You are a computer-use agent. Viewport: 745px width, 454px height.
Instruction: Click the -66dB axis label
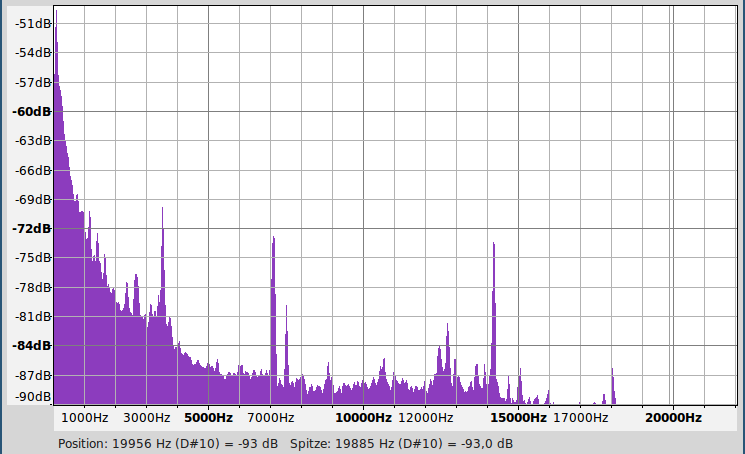click(x=33, y=170)
